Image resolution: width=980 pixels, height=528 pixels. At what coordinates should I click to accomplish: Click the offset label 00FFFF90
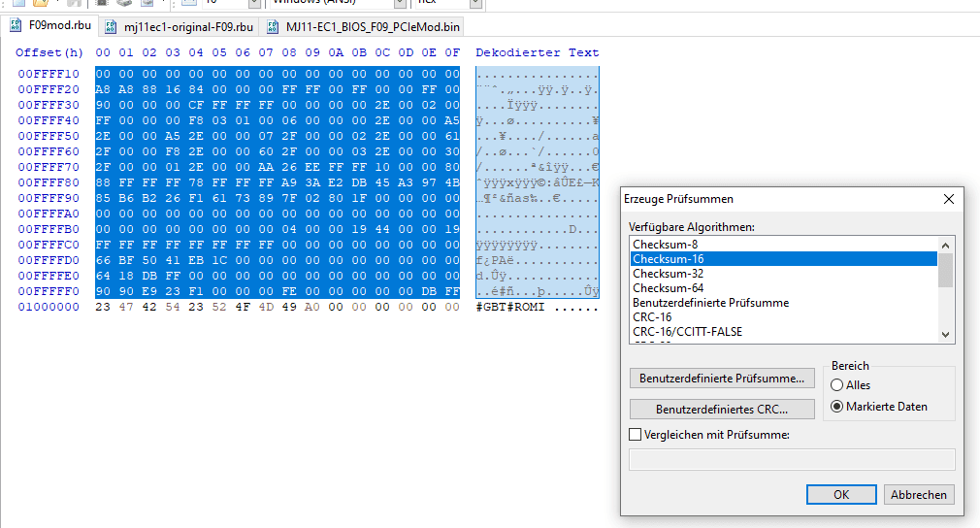pyautogui.click(x=49, y=198)
